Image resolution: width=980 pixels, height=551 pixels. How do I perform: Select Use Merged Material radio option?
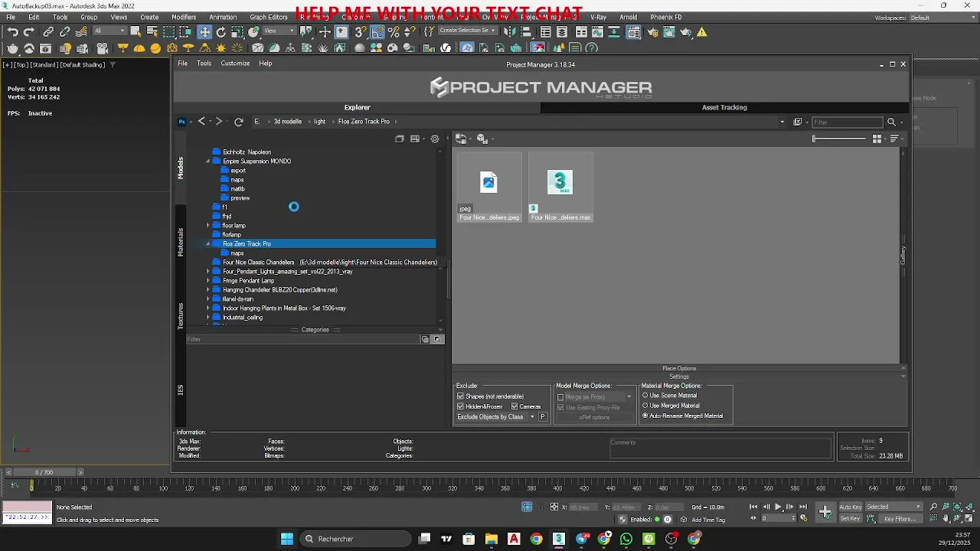645,406
